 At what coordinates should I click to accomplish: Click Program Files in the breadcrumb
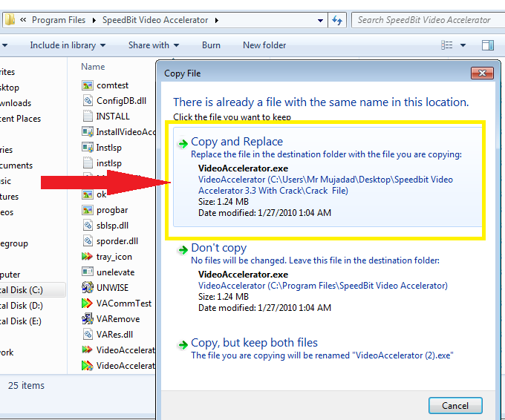point(59,20)
